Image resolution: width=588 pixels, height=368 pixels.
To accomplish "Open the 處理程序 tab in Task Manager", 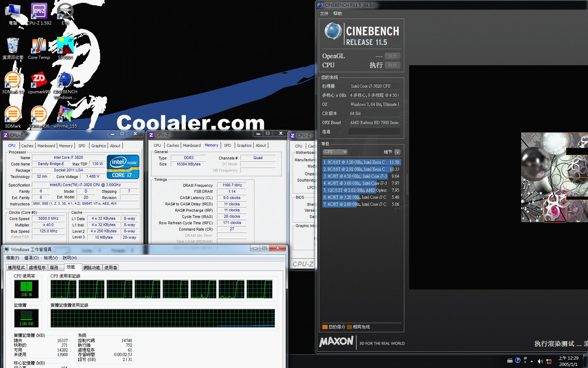I will coord(37,267).
